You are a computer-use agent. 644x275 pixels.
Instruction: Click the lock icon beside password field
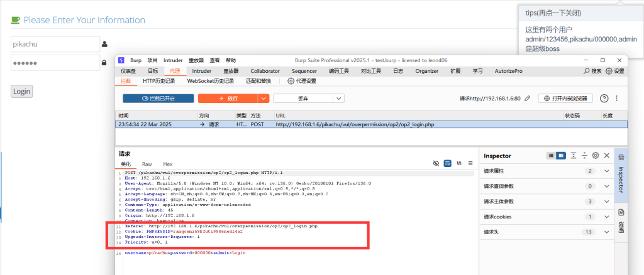pyautogui.click(x=104, y=63)
